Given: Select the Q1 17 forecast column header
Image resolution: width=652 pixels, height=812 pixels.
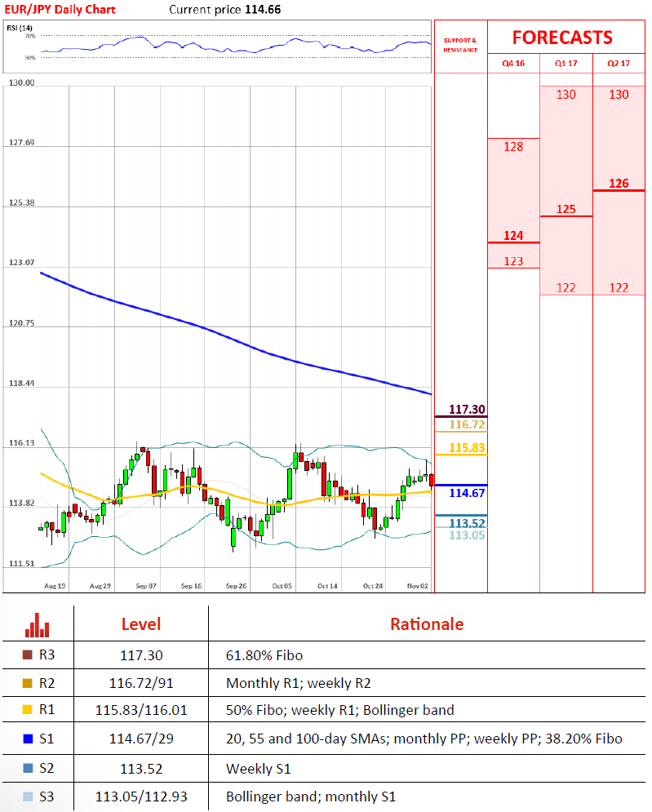Looking at the screenshot, I should tap(566, 63).
